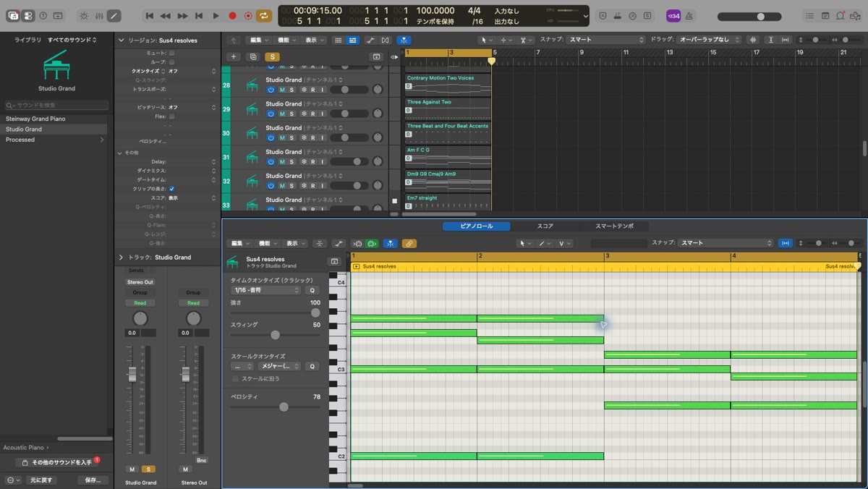Open the 1/16 音符 quantize dropdown
The height and width of the screenshot is (489, 868).
click(265, 290)
